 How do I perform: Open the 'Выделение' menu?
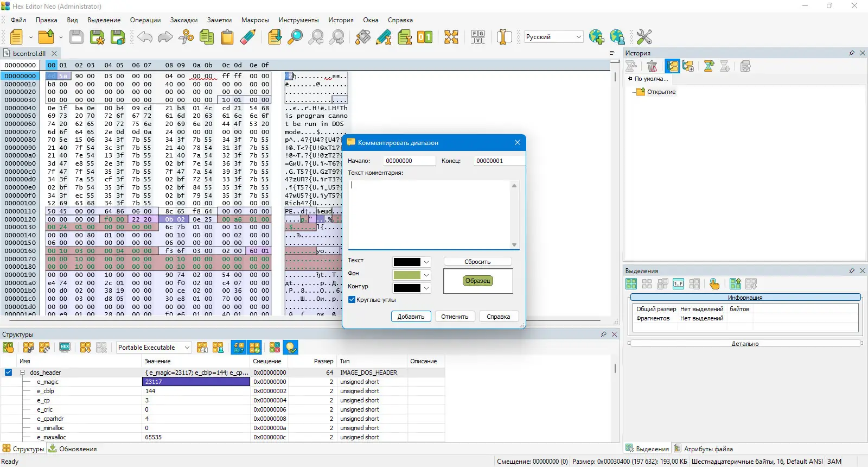[104, 20]
